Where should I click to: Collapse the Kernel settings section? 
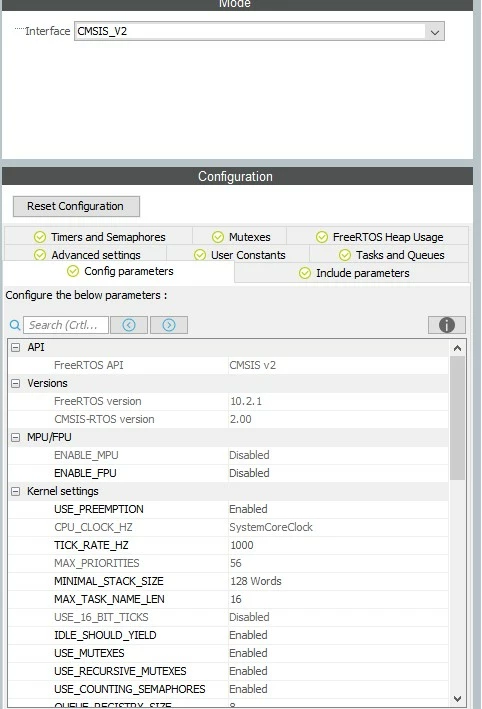15,492
